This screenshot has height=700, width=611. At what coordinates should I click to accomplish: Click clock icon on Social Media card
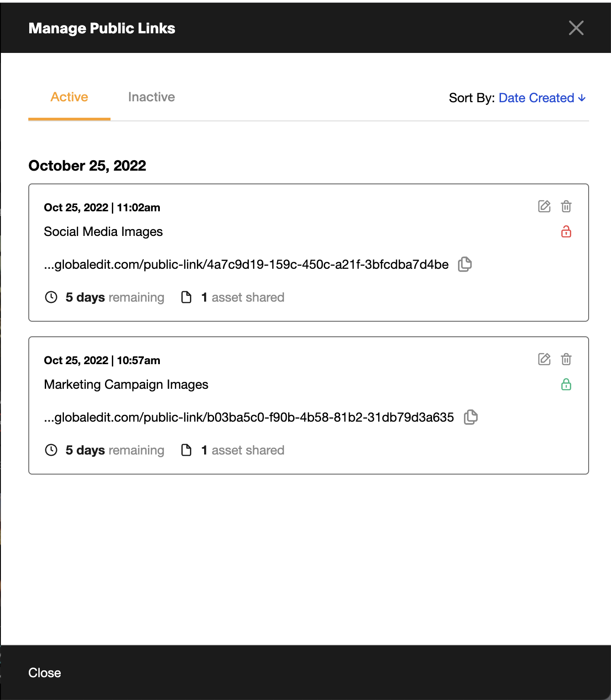(51, 298)
